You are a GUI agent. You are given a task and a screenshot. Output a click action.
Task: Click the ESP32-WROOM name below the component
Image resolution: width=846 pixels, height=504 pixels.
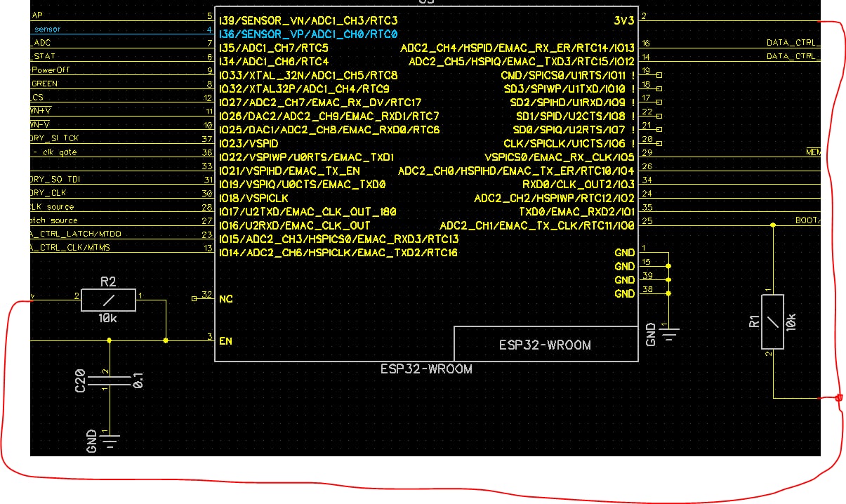tap(426, 369)
